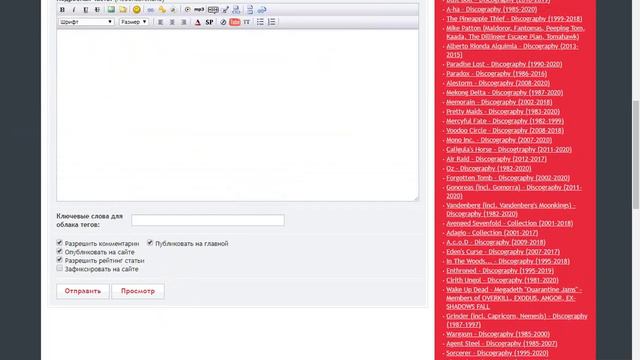Open Caligula's Horse - Discography link

pyautogui.click(x=509, y=149)
